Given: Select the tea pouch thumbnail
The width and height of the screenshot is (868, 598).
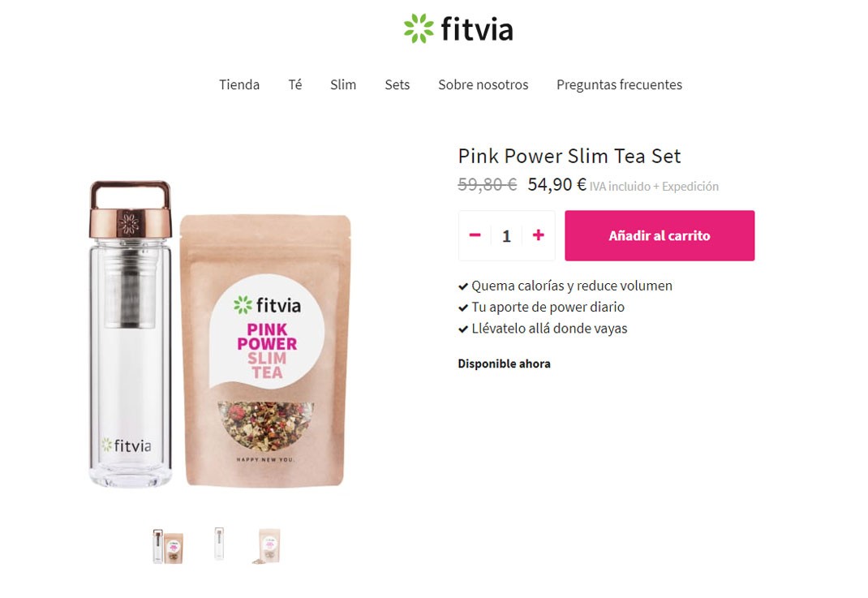Looking at the screenshot, I should 269,546.
